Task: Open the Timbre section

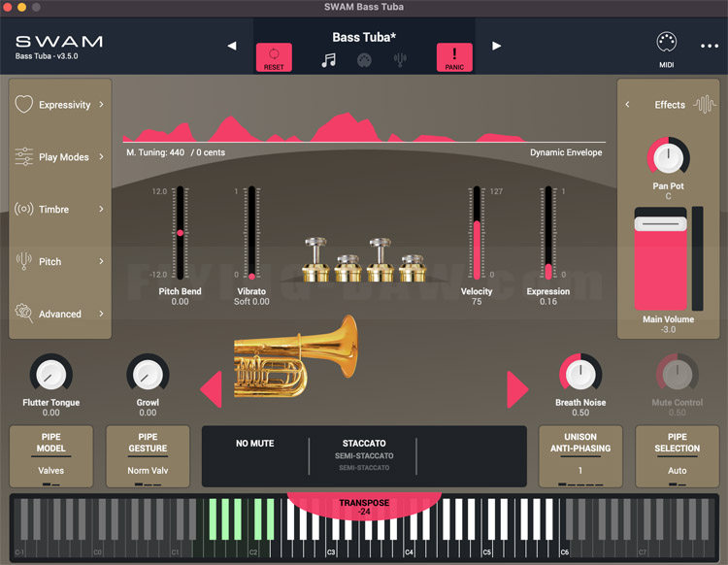Action: coord(60,210)
